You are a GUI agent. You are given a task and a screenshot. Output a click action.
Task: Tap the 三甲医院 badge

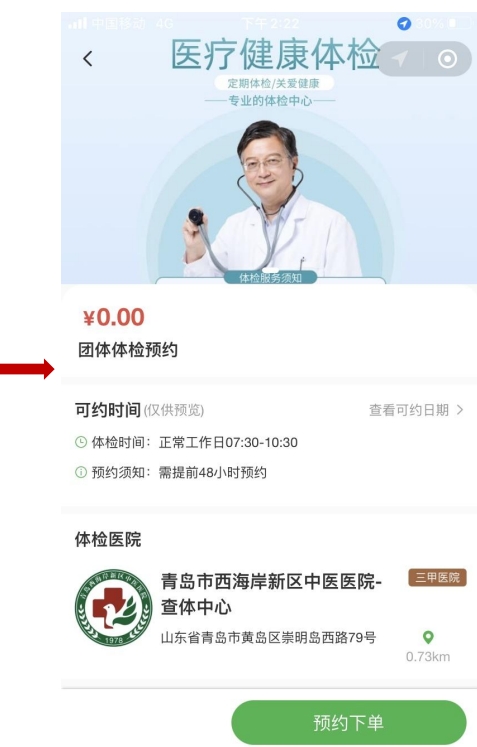437,577
